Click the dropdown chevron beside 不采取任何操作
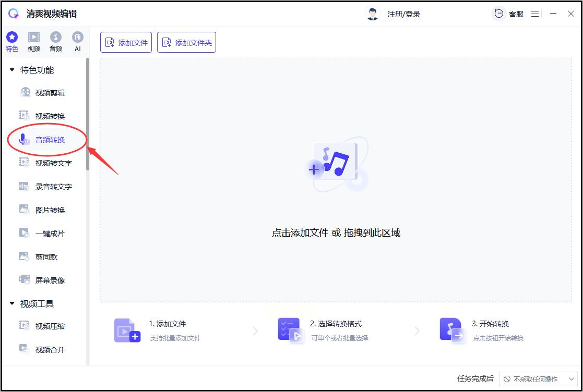The height and width of the screenshot is (392, 583). pos(572,379)
